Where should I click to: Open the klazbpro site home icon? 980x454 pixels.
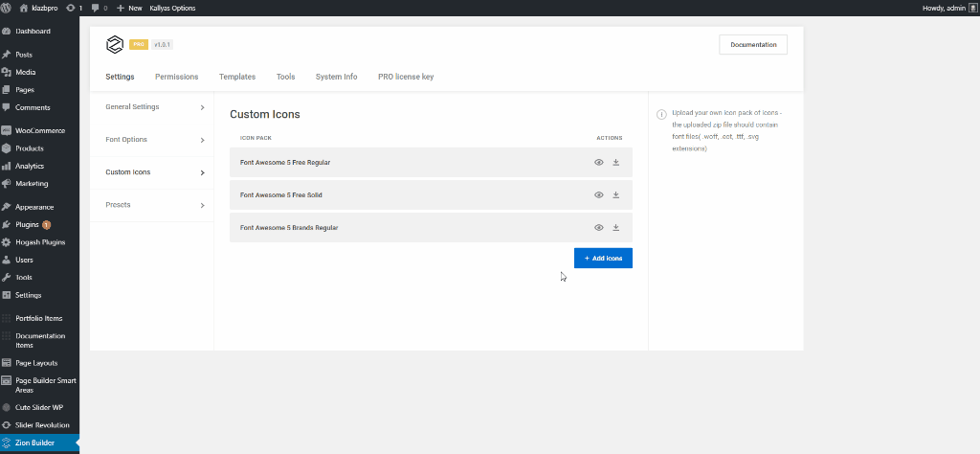(x=24, y=8)
